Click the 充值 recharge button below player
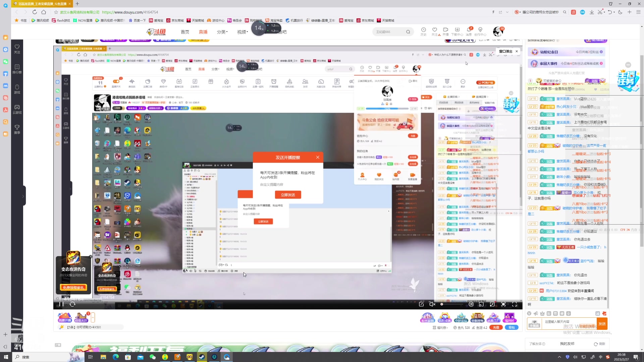Screen dimensions: 644x362 (496, 327)
